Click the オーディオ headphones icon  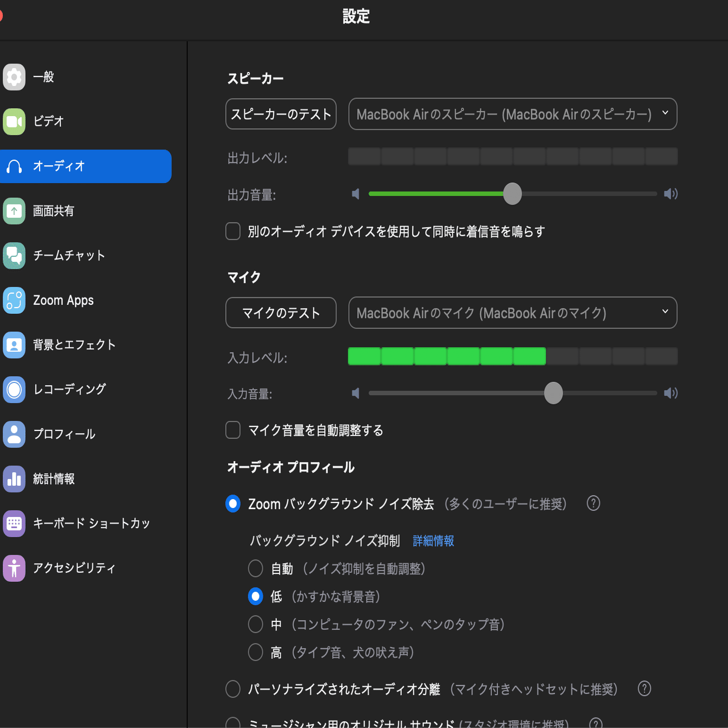14,166
